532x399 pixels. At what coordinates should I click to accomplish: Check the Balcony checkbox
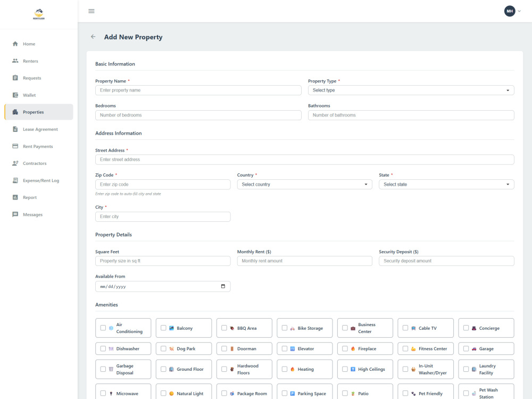163,328
